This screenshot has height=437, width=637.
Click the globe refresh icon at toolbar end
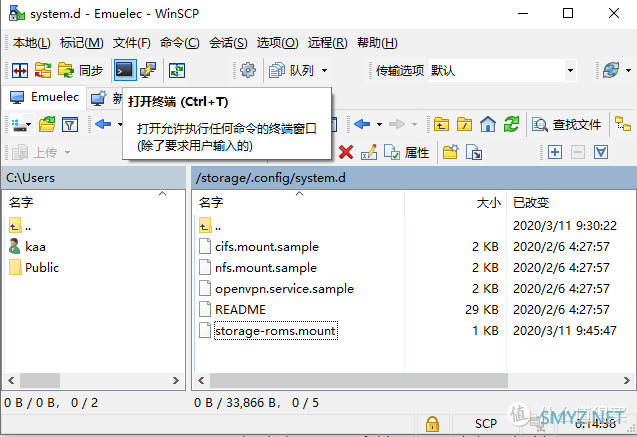click(x=611, y=71)
